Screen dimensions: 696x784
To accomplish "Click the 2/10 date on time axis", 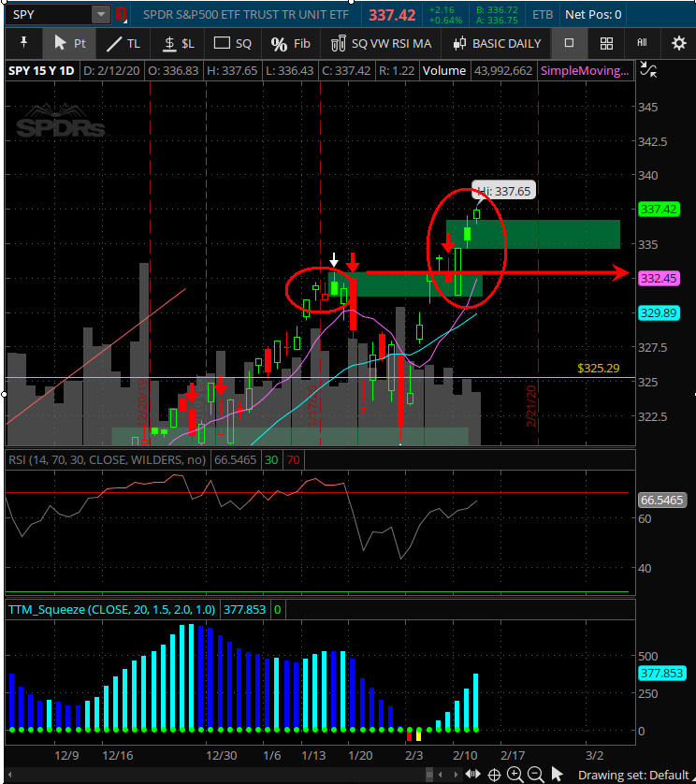I will pyautogui.click(x=465, y=755).
